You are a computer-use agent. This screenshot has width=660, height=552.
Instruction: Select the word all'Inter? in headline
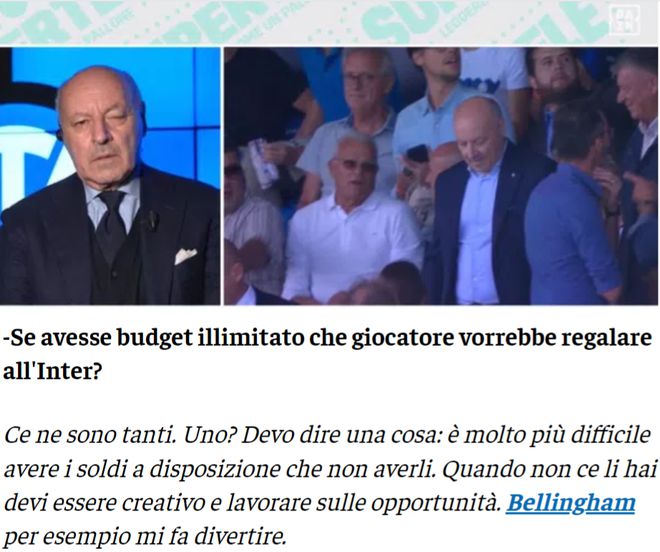[53, 372]
